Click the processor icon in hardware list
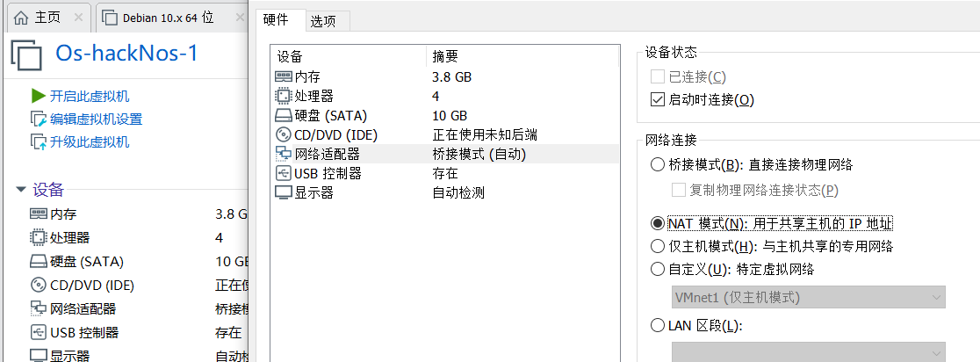Image resolution: width=980 pixels, height=362 pixels. point(284,97)
